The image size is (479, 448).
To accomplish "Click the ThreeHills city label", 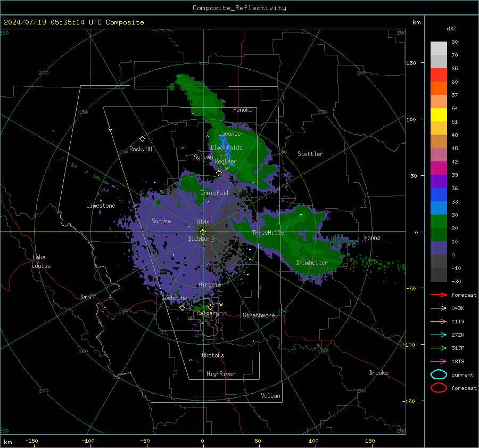I will tap(268, 233).
